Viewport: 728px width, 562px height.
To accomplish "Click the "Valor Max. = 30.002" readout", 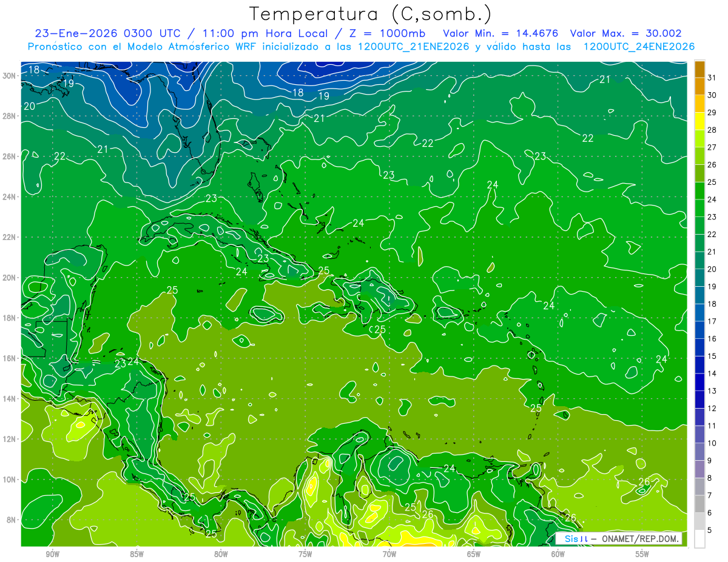I will (x=626, y=34).
